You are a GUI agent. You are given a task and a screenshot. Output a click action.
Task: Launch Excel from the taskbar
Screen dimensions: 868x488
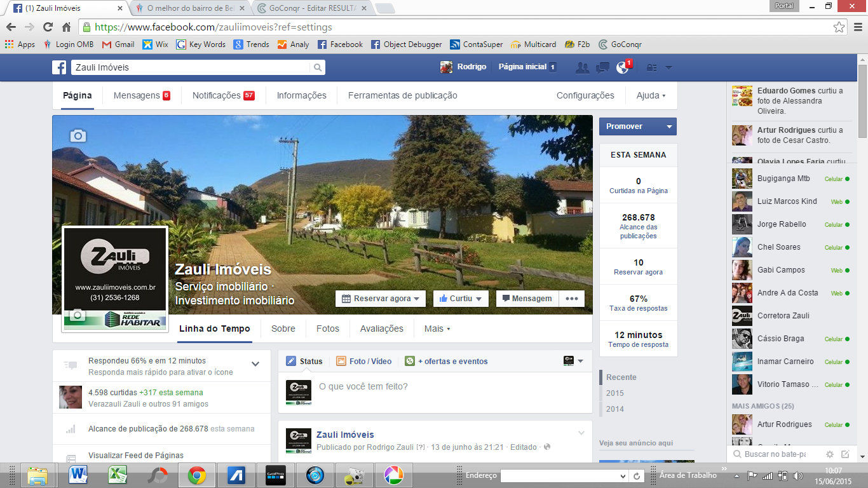coord(118,475)
